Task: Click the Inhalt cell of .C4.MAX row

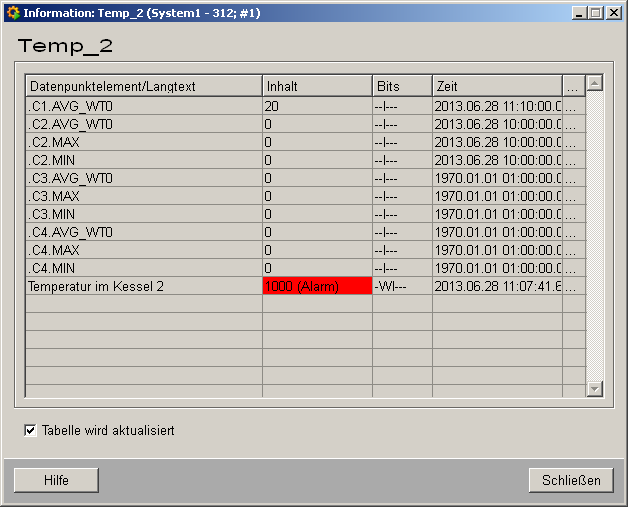Action: tap(318, 250)
